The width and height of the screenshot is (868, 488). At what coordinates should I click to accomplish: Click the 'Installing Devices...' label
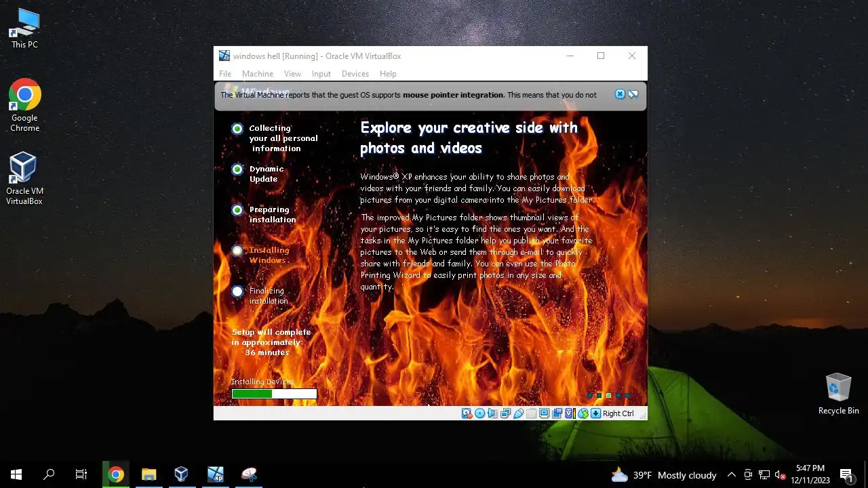[x=263, y=382]
